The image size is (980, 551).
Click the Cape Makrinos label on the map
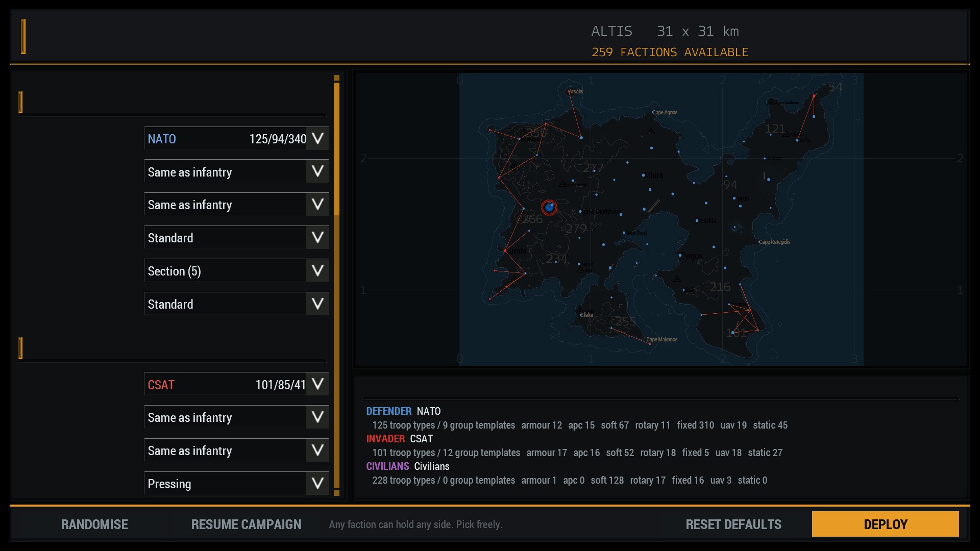click(662, 339)
